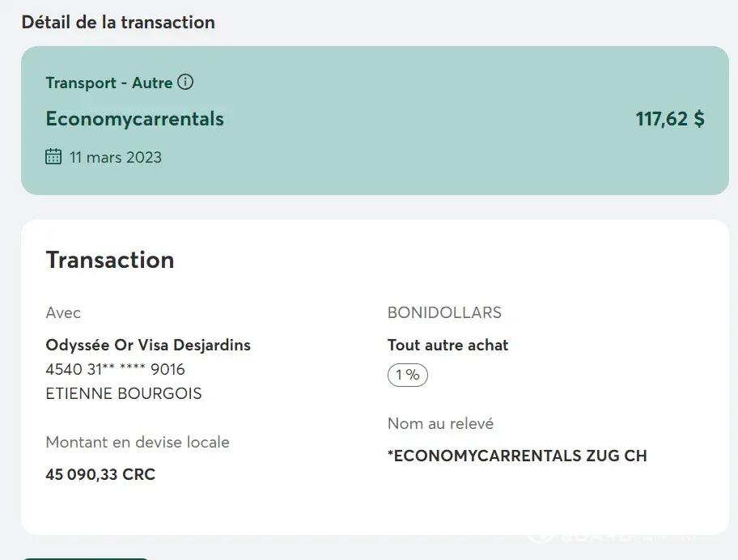Viewport: 738px width, 560px height.
Task: Click the BONIDOLLARS label
Action: (444, 312)
